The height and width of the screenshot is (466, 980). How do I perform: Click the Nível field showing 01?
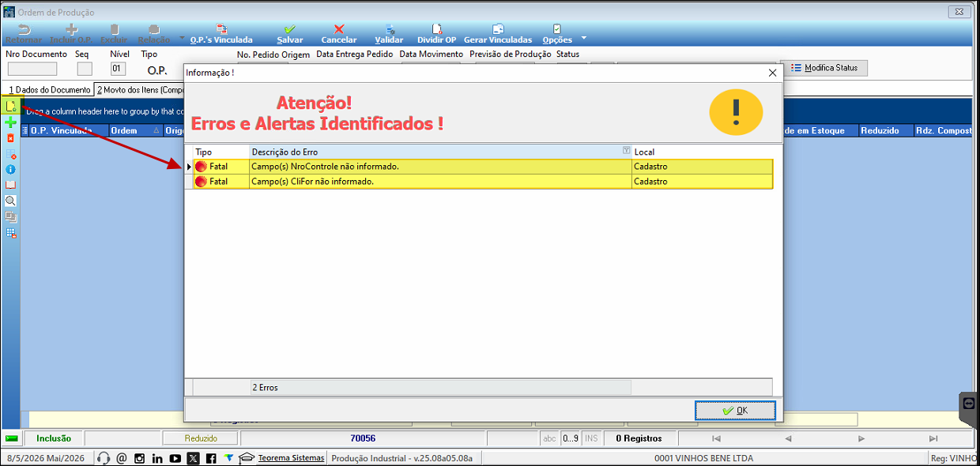(119, 69)
